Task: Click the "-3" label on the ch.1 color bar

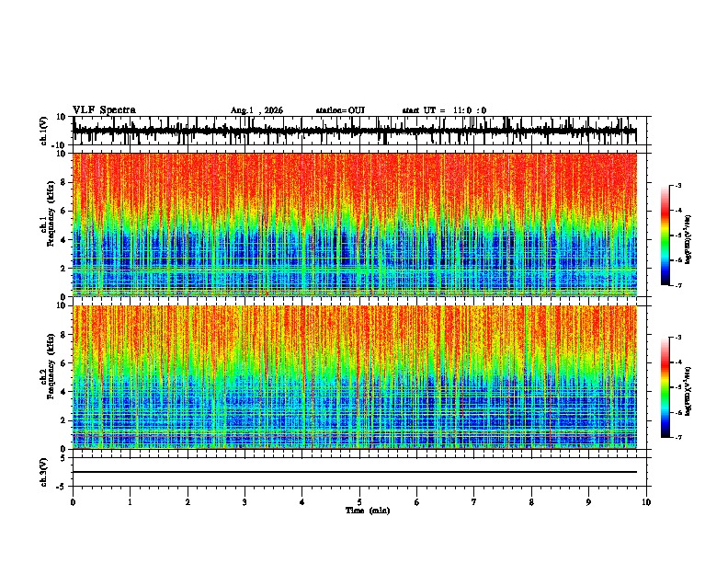Action: (678, 185)
